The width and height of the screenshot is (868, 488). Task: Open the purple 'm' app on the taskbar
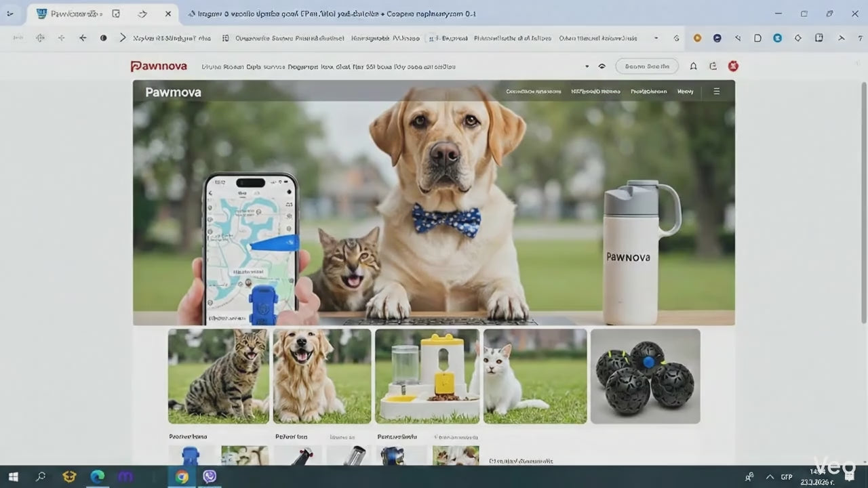(x=125, y=476)
